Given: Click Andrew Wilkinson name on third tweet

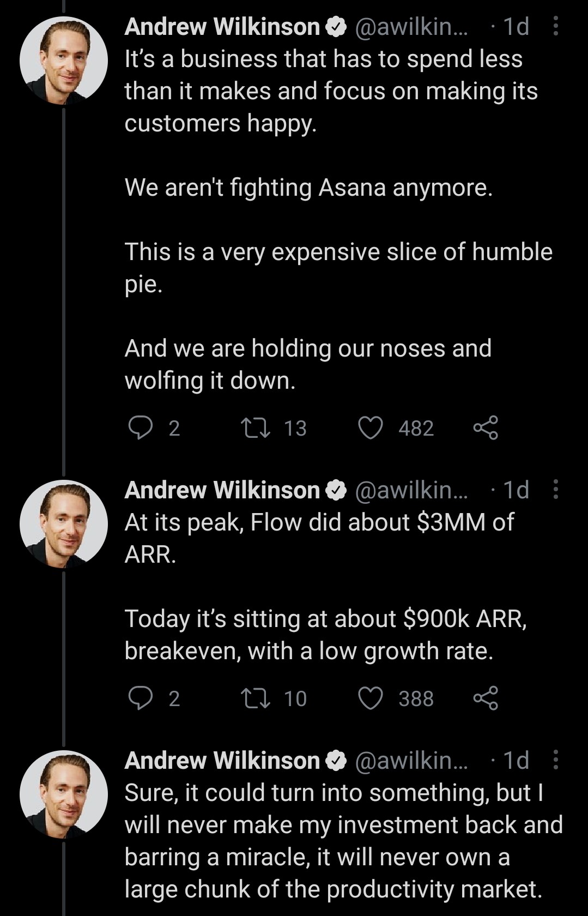Looking at the screenshot, I should coord(222,761).
